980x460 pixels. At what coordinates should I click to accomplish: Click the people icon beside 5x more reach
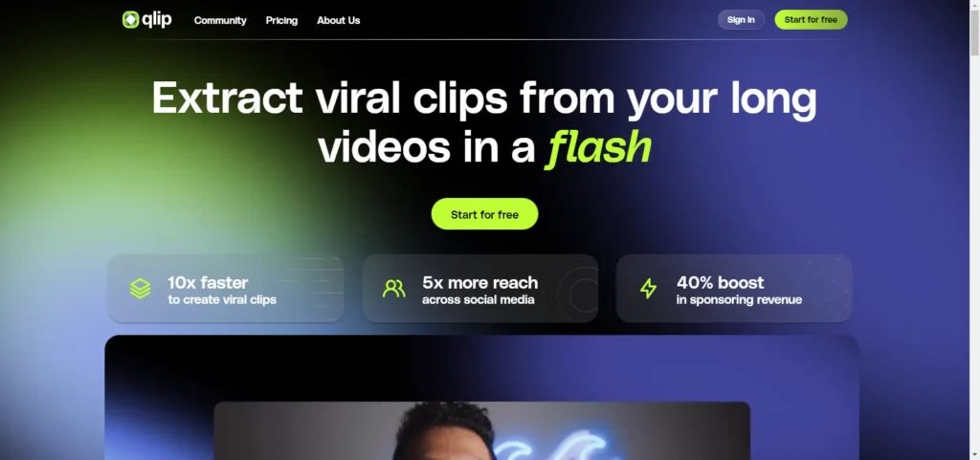[393, 289]
